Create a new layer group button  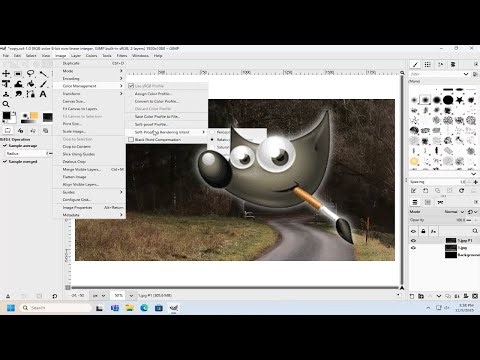421,296
